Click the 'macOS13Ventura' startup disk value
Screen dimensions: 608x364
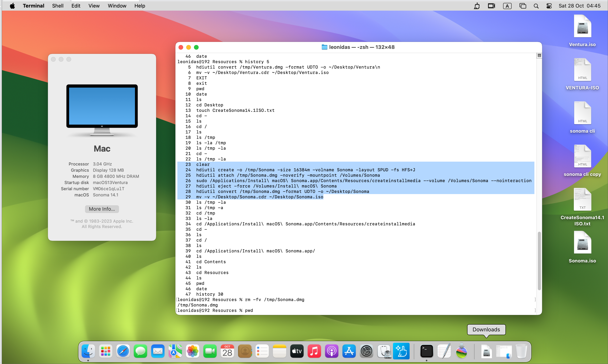click(x=110, y=182)
